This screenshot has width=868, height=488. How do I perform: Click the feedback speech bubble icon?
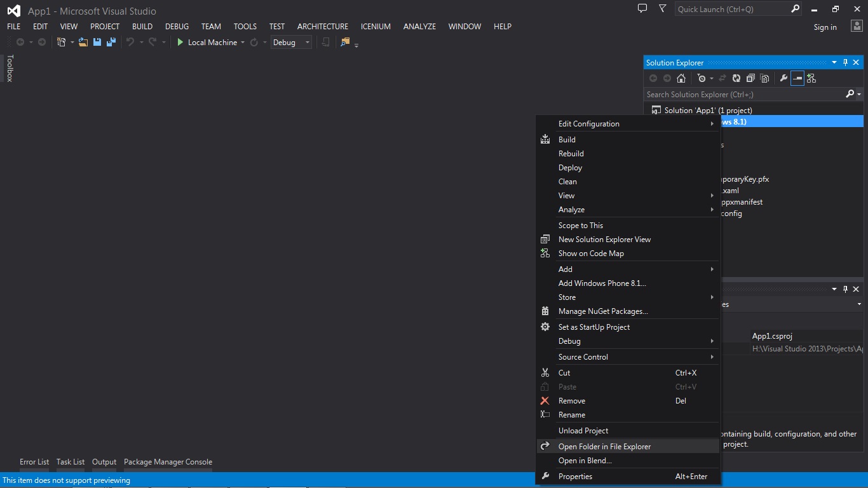pos(642,9)
